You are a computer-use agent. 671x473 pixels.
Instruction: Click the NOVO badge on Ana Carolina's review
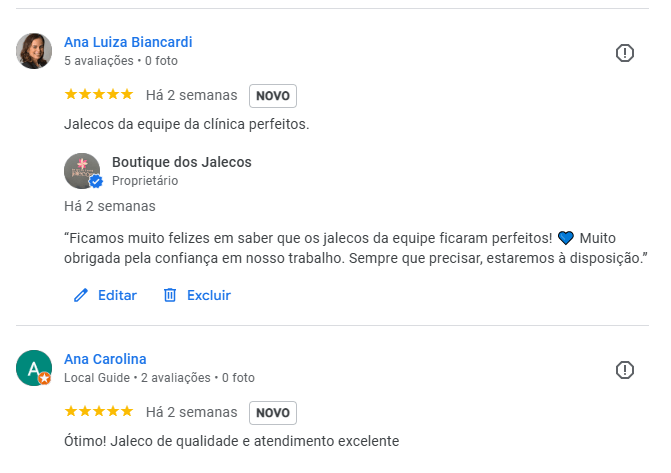coord(273,413)
